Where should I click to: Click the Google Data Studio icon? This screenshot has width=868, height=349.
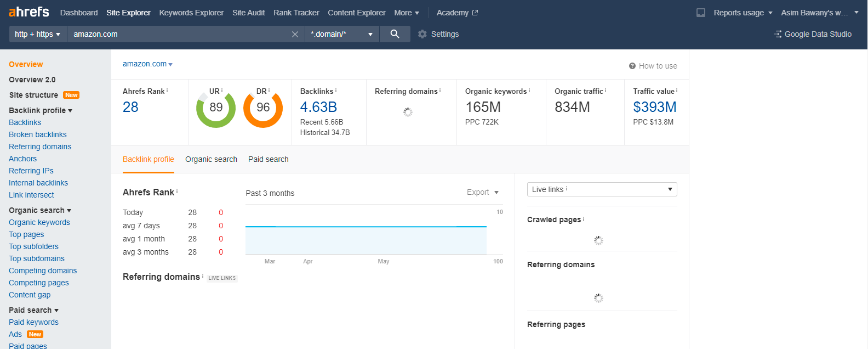tap(778, 34)
